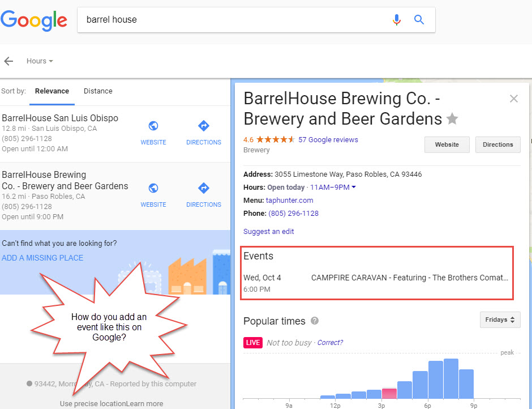
Task: Click the address 3055 Limestone Way text
Action: coord(348,174)
